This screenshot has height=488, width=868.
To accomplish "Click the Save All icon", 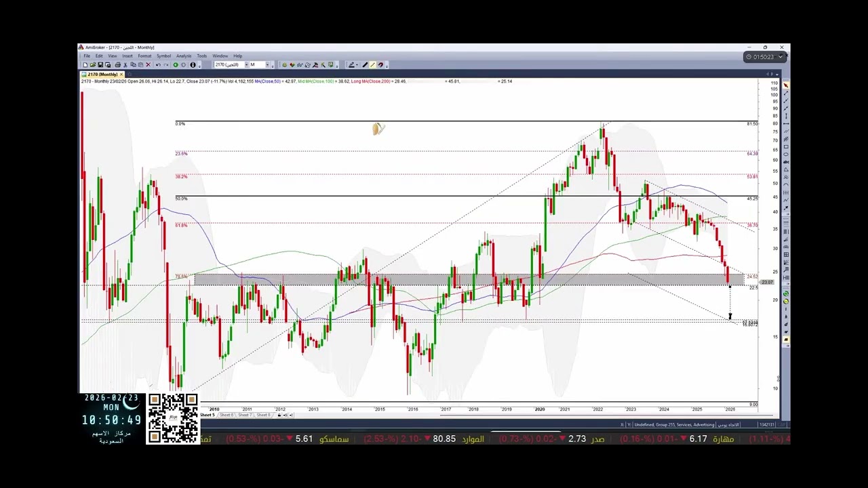I will point(108,64).
